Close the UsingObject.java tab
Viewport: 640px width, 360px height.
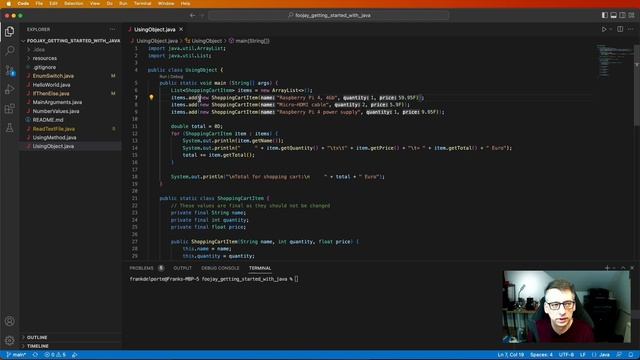(181, 29)
